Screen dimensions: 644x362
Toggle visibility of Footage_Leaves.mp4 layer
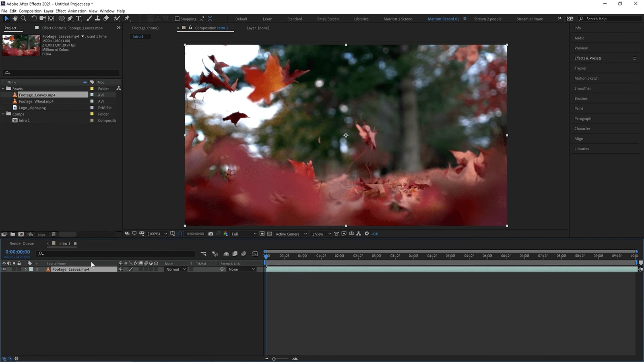pyautogui.click(x=4, y=269)
